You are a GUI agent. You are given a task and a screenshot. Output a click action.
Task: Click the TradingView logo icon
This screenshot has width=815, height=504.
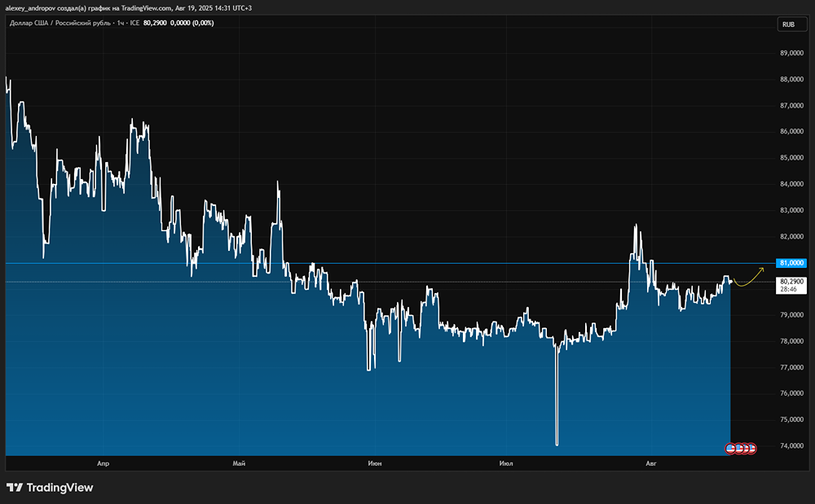click(x=15, y=488)
